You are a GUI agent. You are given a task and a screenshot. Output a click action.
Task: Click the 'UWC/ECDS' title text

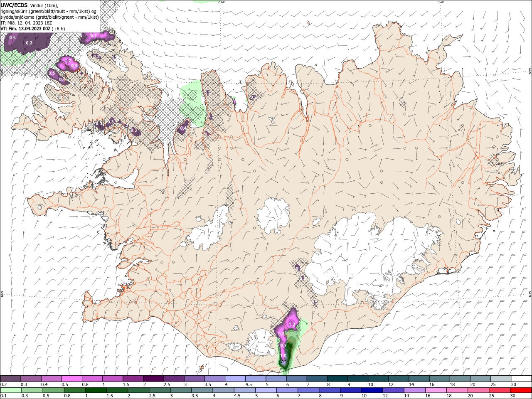14,5
